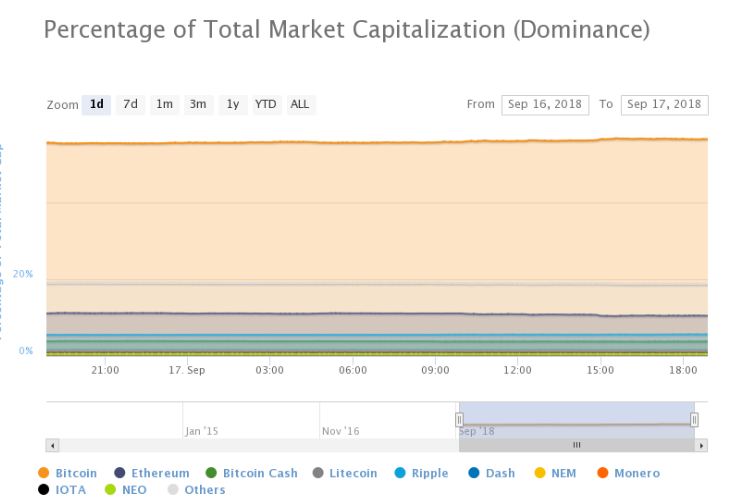Click the Ripple legend dot
The image size is (733, 501).
click(x=399, y=473)
